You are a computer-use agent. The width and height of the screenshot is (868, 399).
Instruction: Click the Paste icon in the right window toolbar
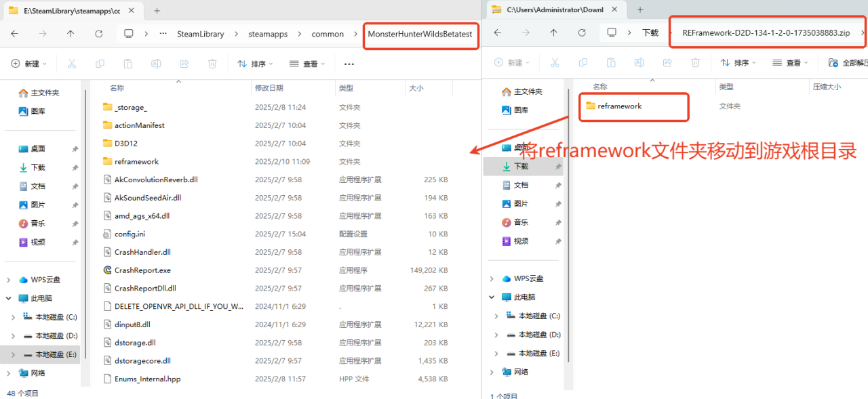[x=610, y=63]
